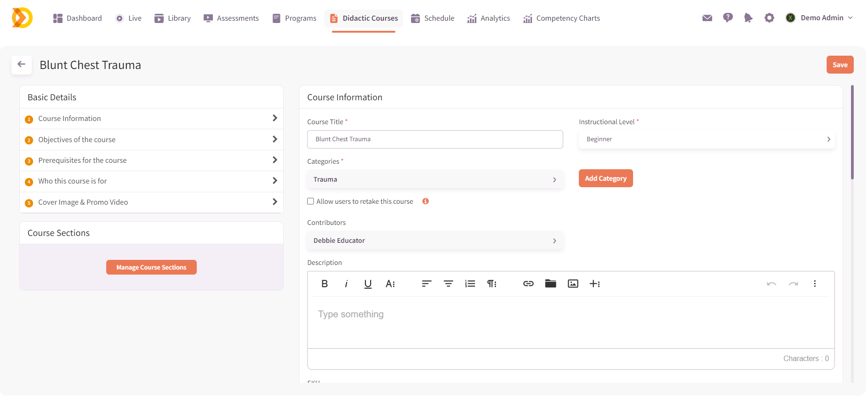
Task: Insert a link in the description
Action: 528,284
